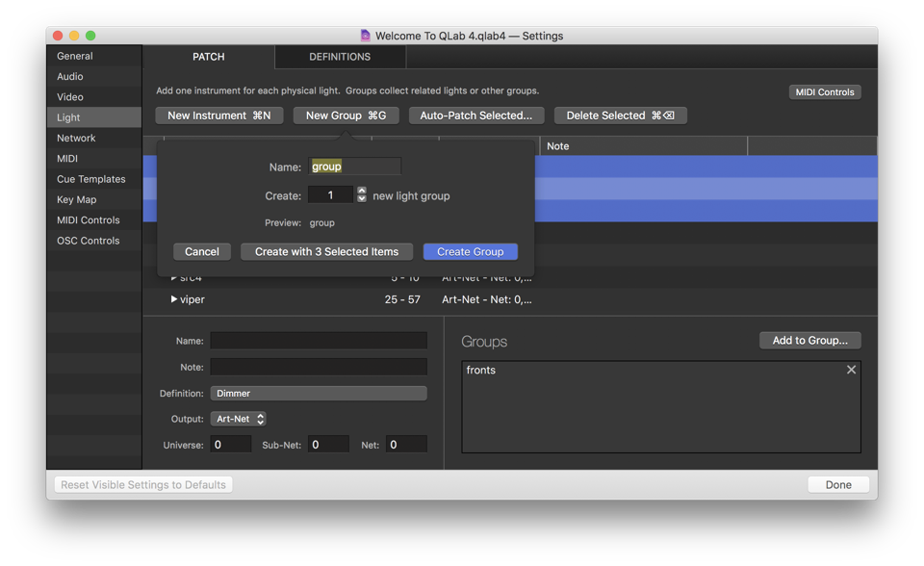Screen dimensions: 924x566
Task: Click the group Name text field
Action: click(354, 167)
